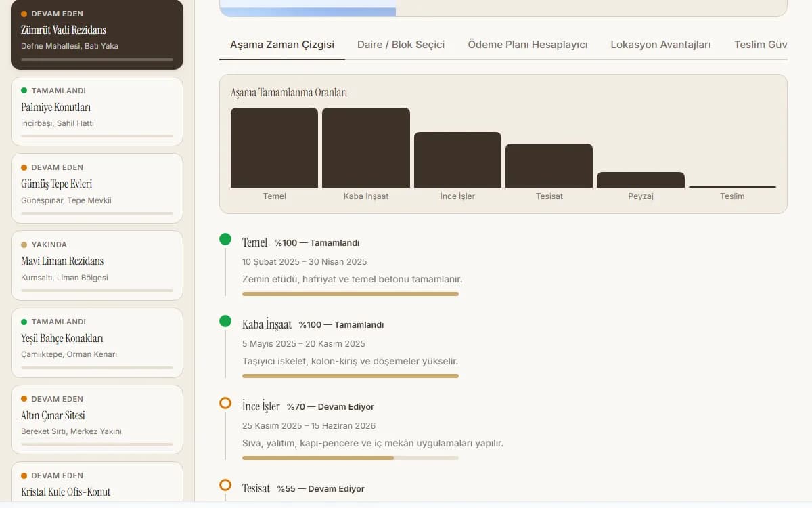Click the green Temel timeline marker

click(225, 239)
